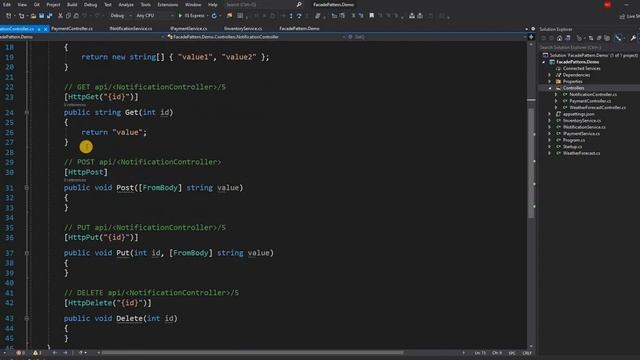Expand the Properties folder node
Viewport: 640px width, 360px height.
coord(550,82)
